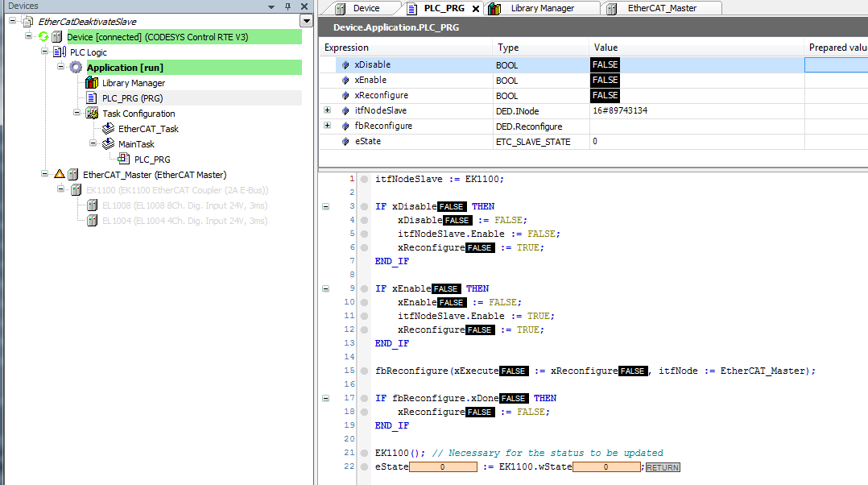Click the Task Configuration icon in tree
Viewport: 868px width, 485px height.
[92, 114]
